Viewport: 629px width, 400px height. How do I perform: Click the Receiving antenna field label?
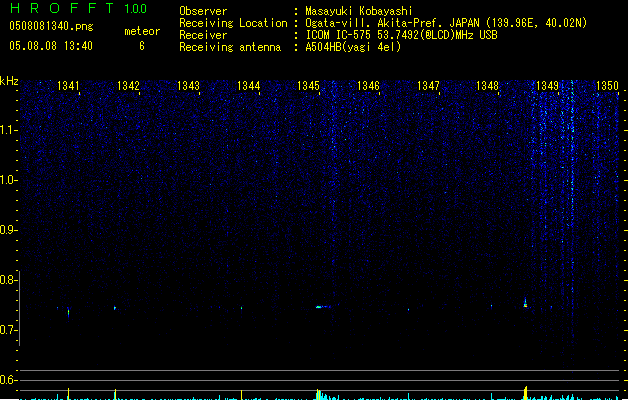[230, 47]
